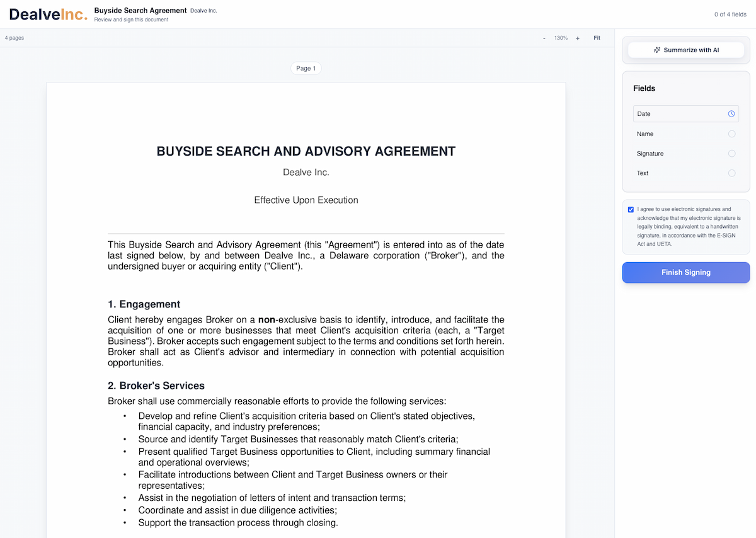Image resolution: width=756 pixels, height=538 pixels.
Task: Click the sparkle icon on Summarize with AI
Action: 657,50
